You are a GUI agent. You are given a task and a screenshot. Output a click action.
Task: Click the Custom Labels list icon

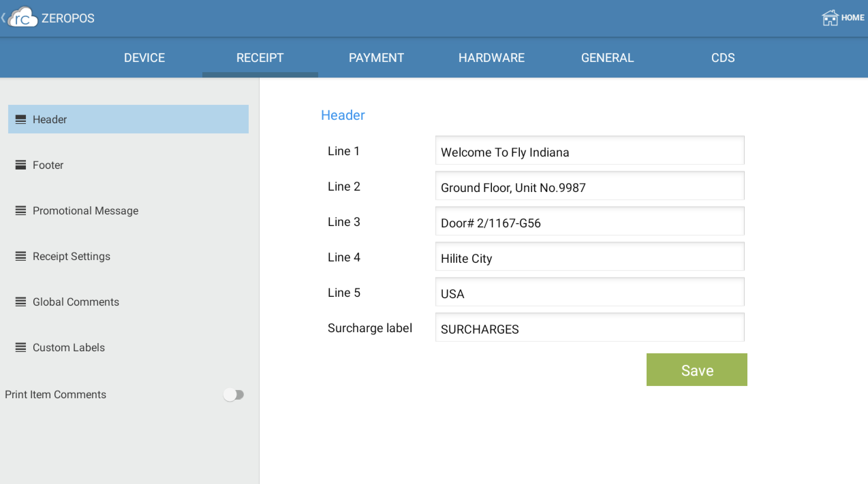21,348
